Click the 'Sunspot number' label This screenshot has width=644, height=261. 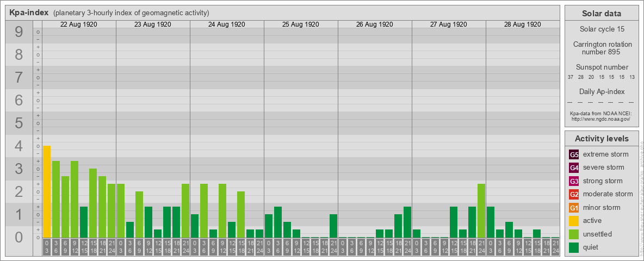pyautogui.click(x=602, y=67)
